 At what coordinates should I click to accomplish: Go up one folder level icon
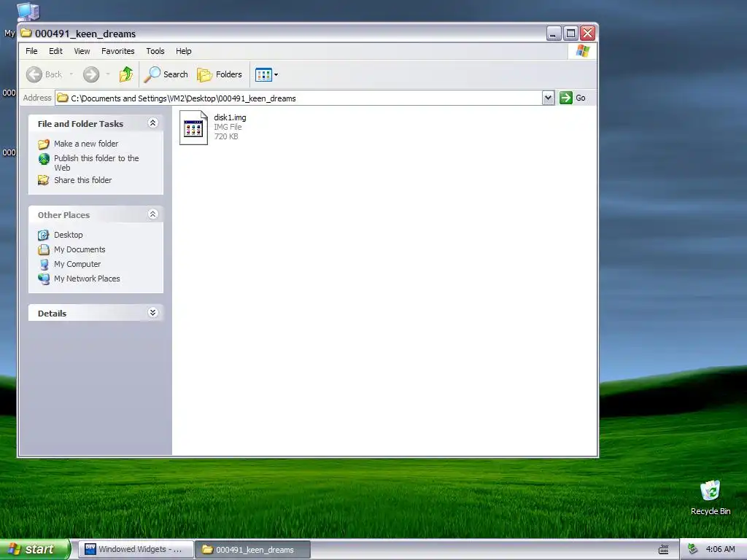point(126,74)
